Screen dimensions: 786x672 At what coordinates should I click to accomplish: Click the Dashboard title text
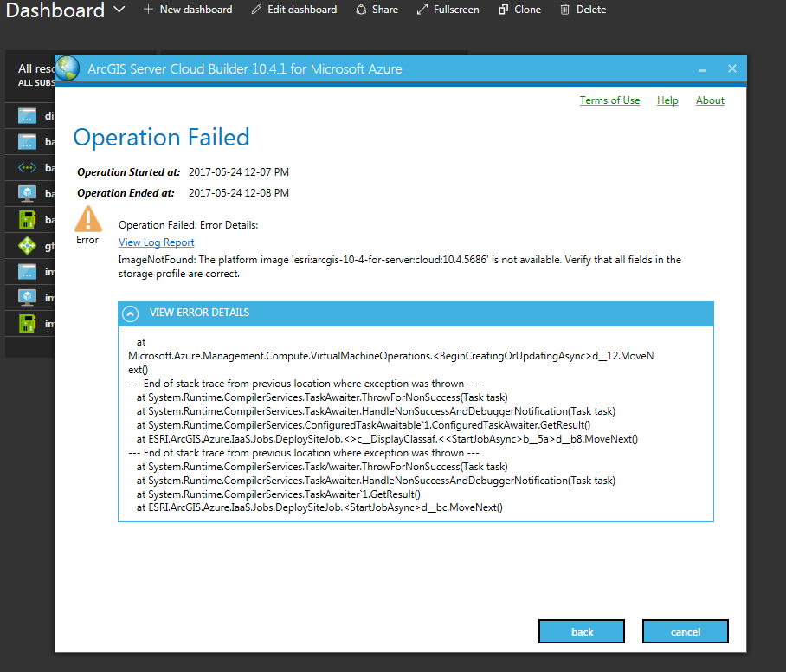55,10
